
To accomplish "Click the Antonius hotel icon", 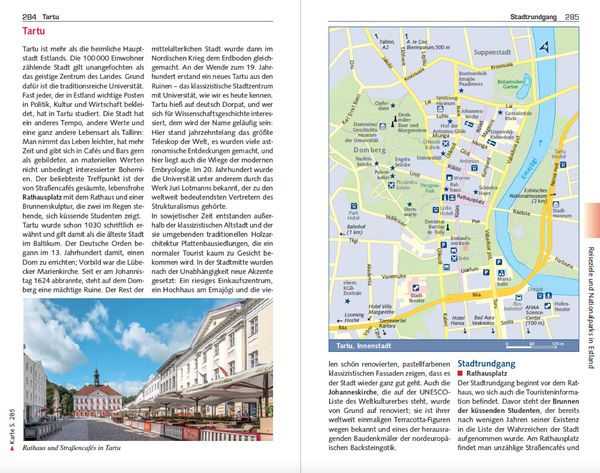I will pyautogui.click(x=474, y=168).
